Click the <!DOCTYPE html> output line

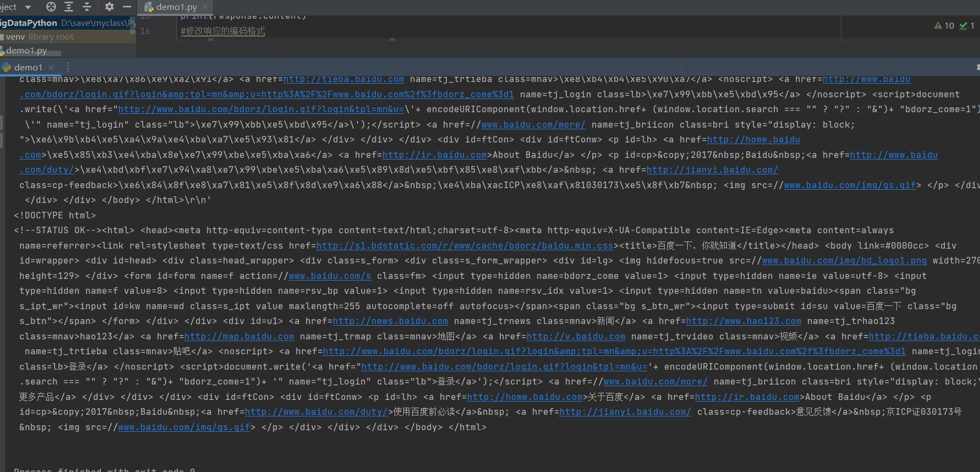[55, 216]
